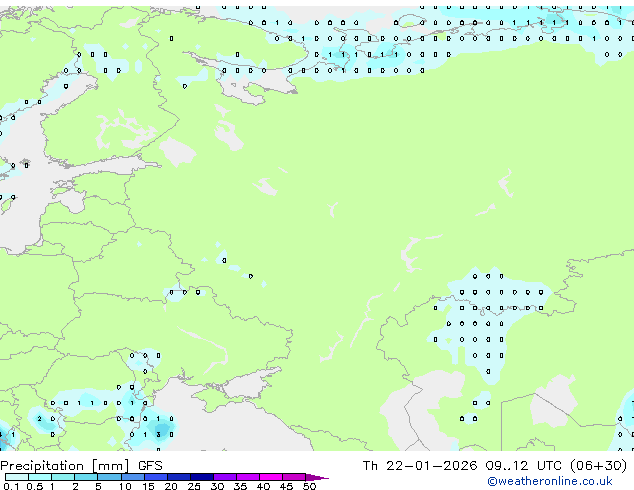Click the legend label "0.1"
Image resolution: width=634 pixels, height=490 pixels.
pyautogui.click(x=11, y=486)
